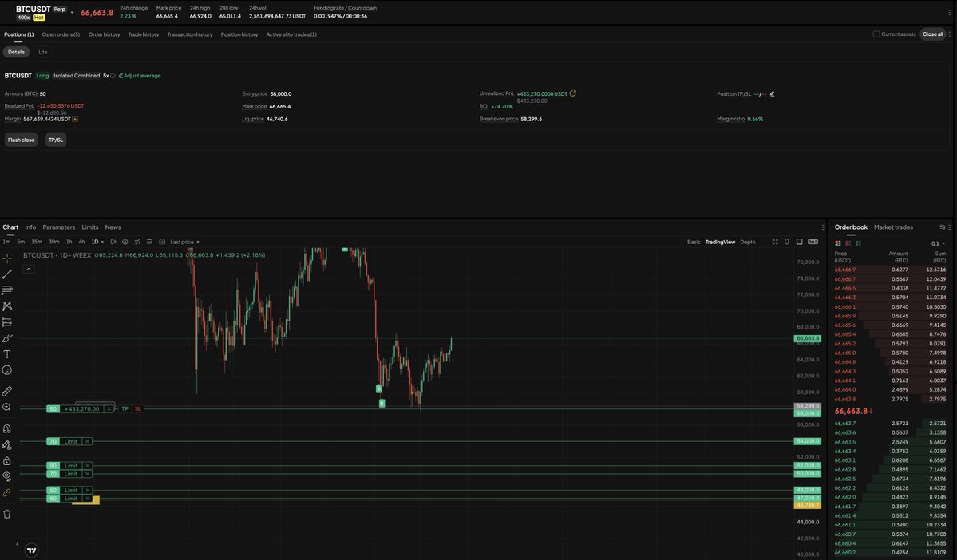Select the XABCD pattern drawing tool
Screen dimensions: 957x560
6,306
